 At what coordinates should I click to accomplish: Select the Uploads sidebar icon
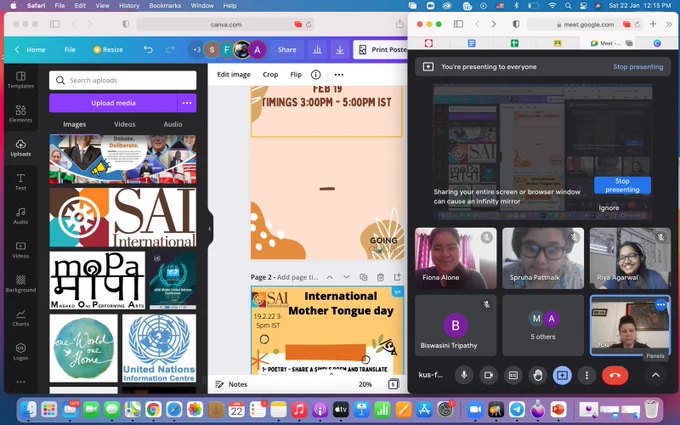click(20, 148)
